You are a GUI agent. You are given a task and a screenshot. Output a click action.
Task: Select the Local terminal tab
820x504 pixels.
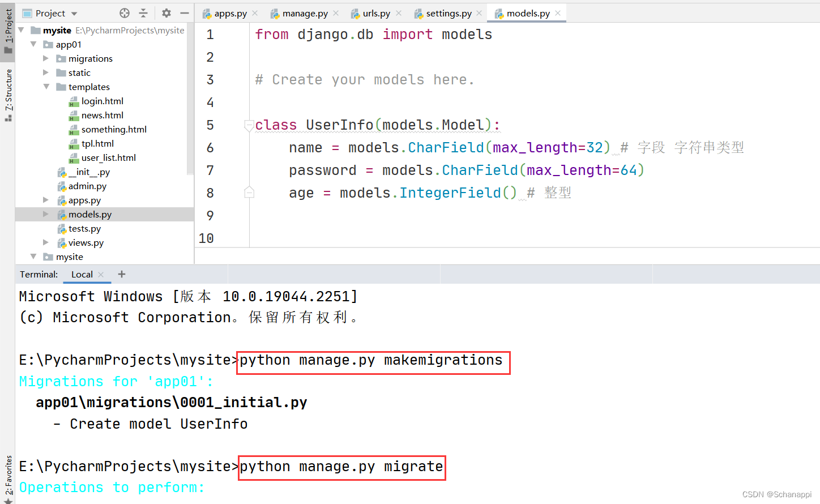82,274
